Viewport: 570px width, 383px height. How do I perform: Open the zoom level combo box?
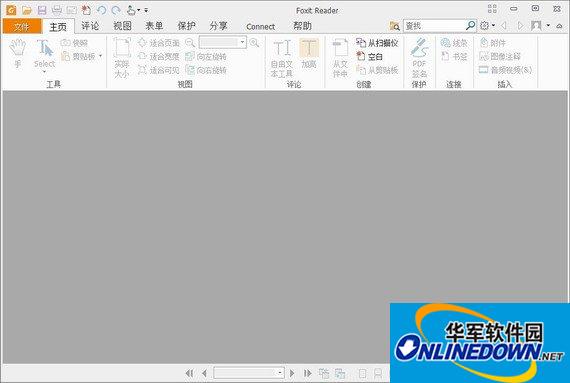(222, 43)
